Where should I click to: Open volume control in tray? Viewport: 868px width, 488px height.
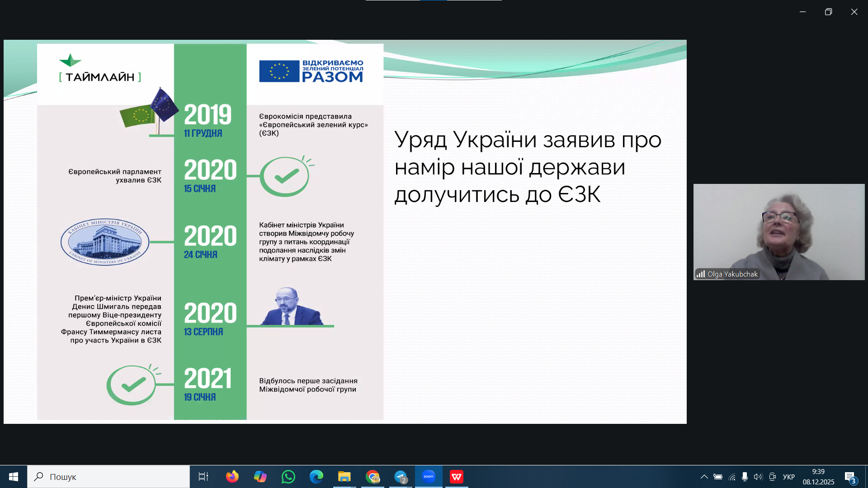pyautogui.click(x=758, y=477)
